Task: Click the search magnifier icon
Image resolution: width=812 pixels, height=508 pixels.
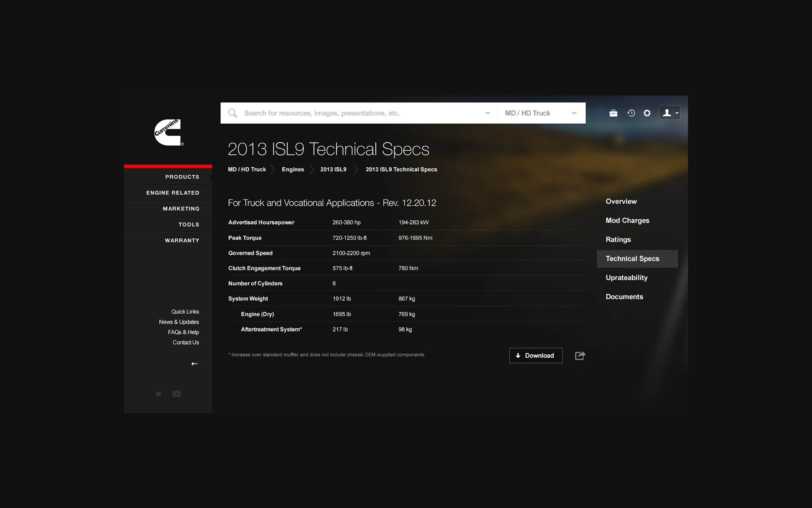Action: 233,113
